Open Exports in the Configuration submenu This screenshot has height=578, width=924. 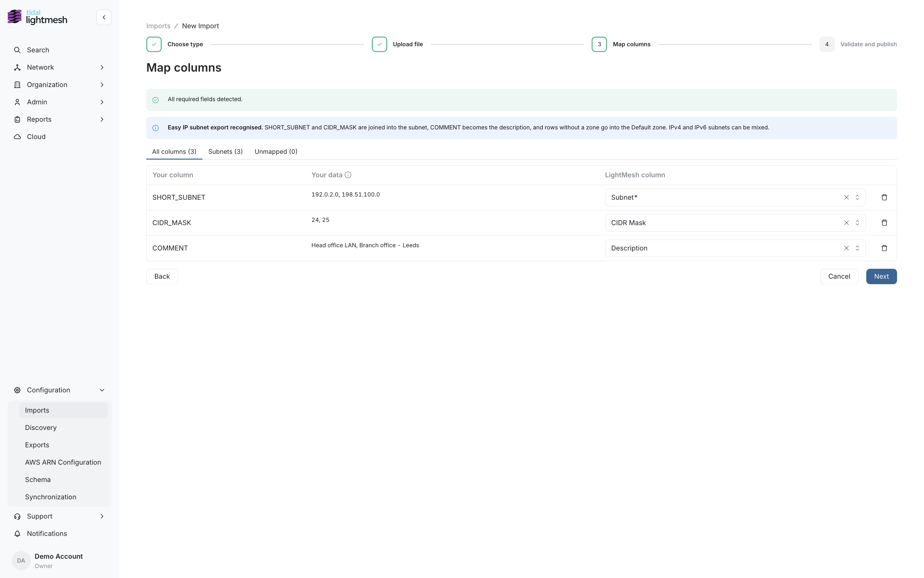click(64, 445)
